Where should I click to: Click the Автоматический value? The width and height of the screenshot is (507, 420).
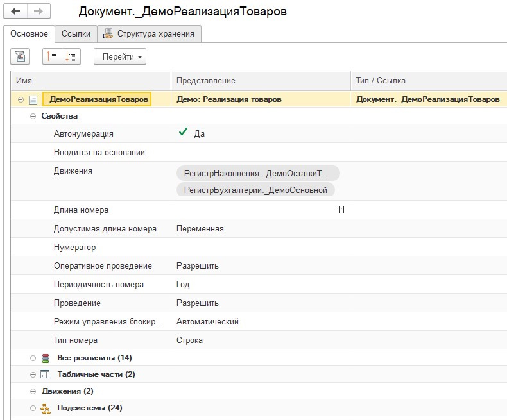pos(207,321)
